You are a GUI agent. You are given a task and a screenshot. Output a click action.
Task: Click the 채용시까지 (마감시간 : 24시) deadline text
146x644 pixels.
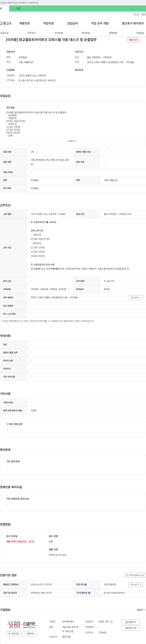[20, 542]
